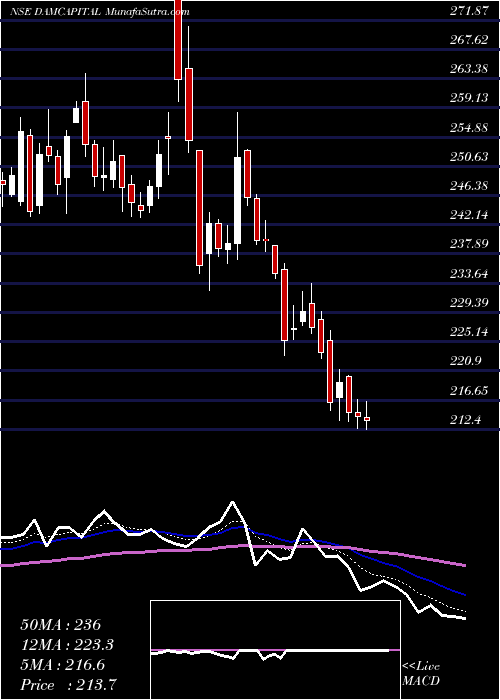Click the 216.65 price axis label
500x700 pixels.
click(x=469, y=391)
